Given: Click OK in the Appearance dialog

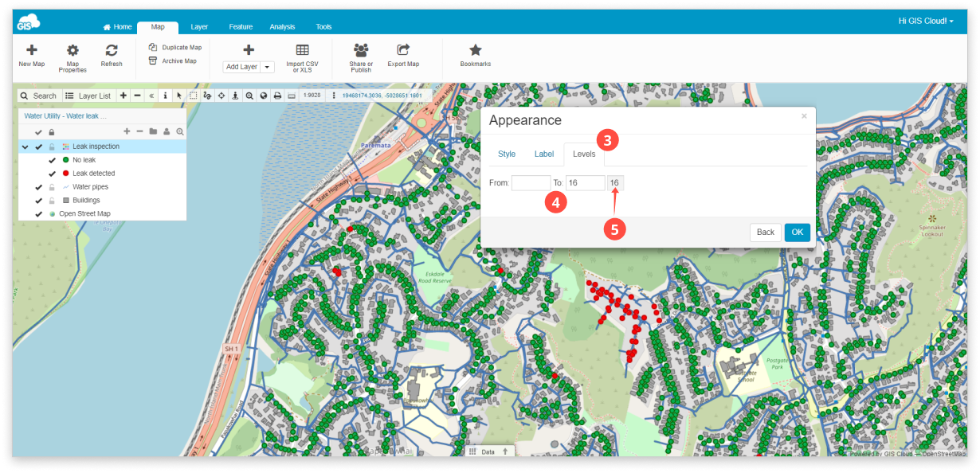Looking at the screenshot, I should (796, 232).
